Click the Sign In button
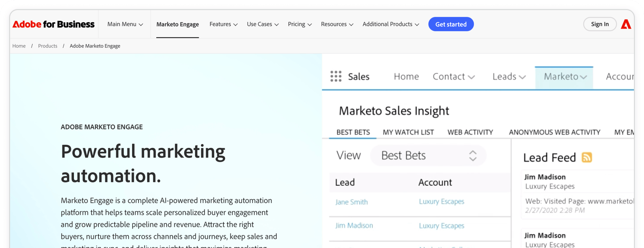The image size is (644, 248). coord(600,24)
